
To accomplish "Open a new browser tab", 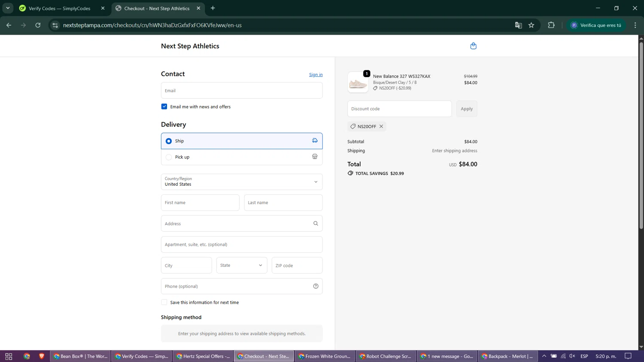I will (213, 8).
